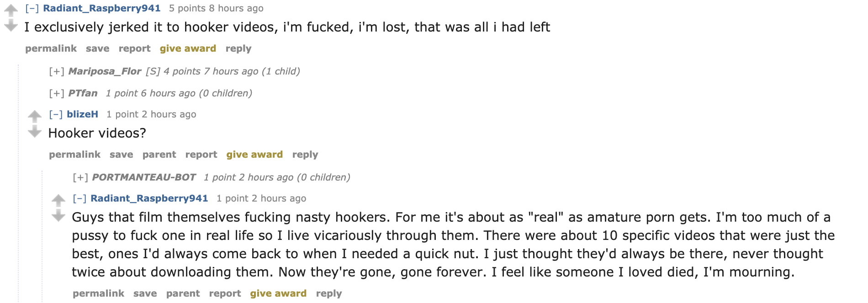
Task: Reply to blizeH's comment
Action: click(x=305, y=154)
